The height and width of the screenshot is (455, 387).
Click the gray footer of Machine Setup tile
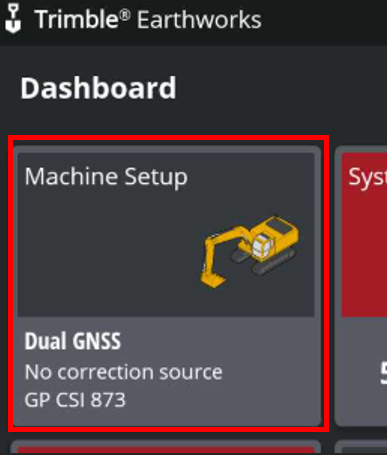pyautogui.click(x=167, y=371)
